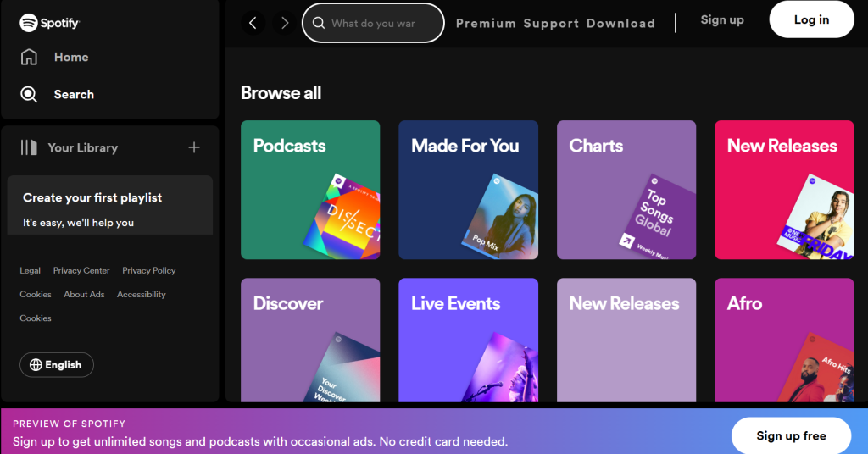
Task: Click the Browse all heading
Action: (281, 93)
